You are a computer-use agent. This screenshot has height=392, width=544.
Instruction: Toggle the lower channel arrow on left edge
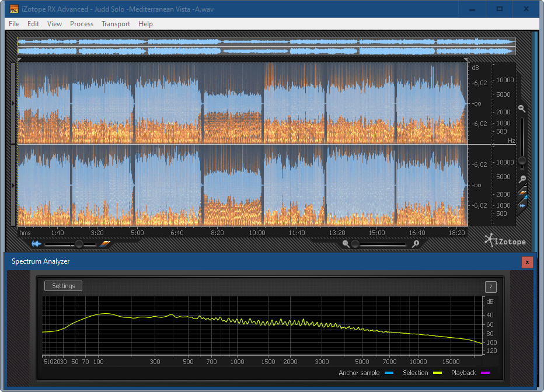click(14, 185)
